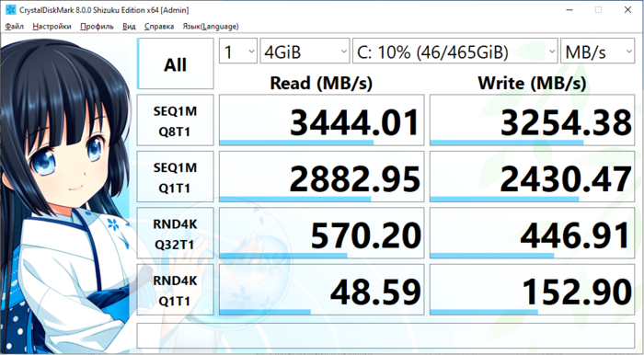This screenshot has width=644, height=355.
Task: Start the SEQ1M Q8T1 test
Action: tap(176, 120)
